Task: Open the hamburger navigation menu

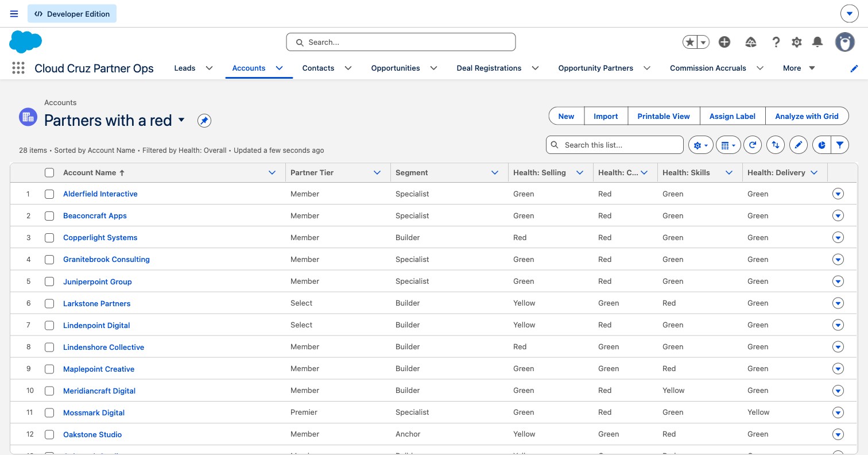Action: [x=14, y=14]
